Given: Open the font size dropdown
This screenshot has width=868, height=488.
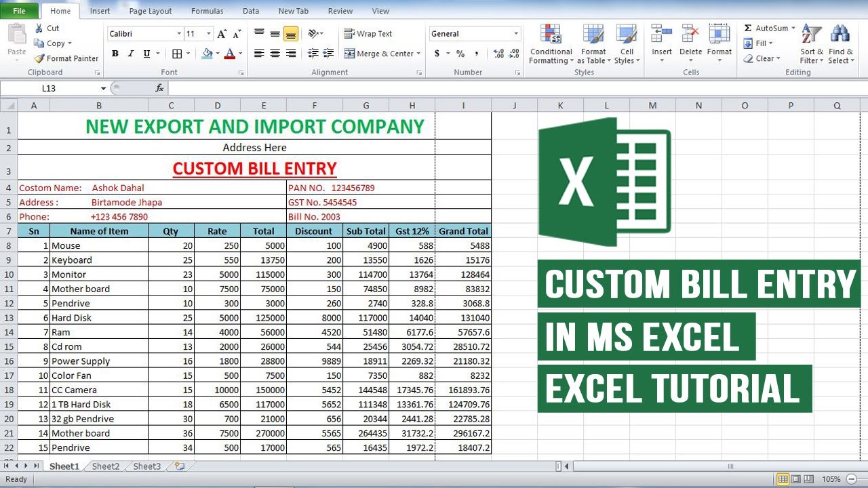Looking at the screenshot, I should tap(209, 33).
